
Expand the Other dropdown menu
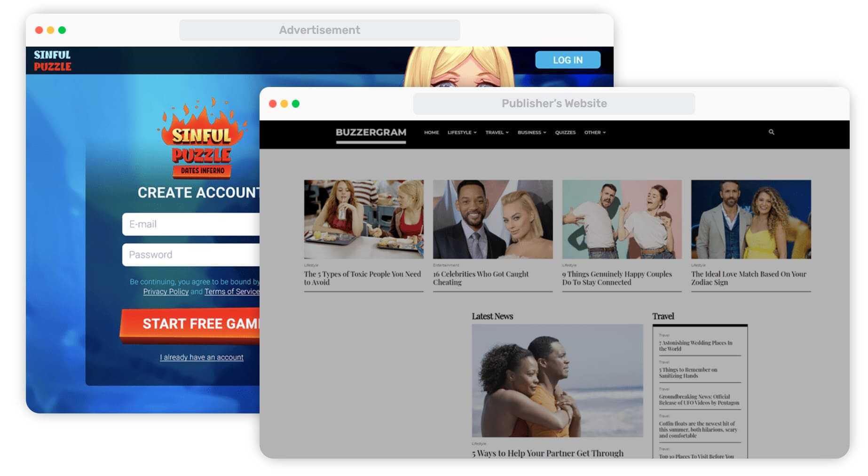click(x=595, y=133)
